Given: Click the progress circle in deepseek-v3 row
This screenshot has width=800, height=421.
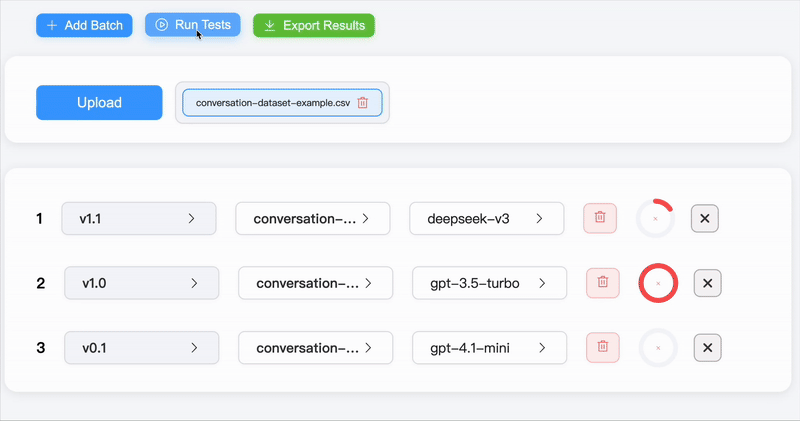Looking at the screenshot, I should click(x=656, y=218).
